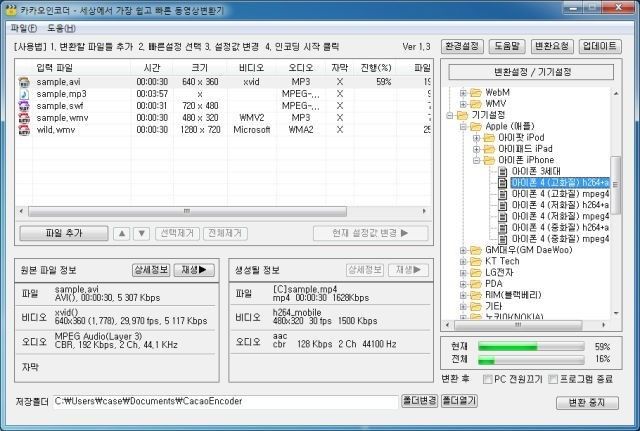
Task: Expand the GM대우 tree node
Action: [463, 250]
